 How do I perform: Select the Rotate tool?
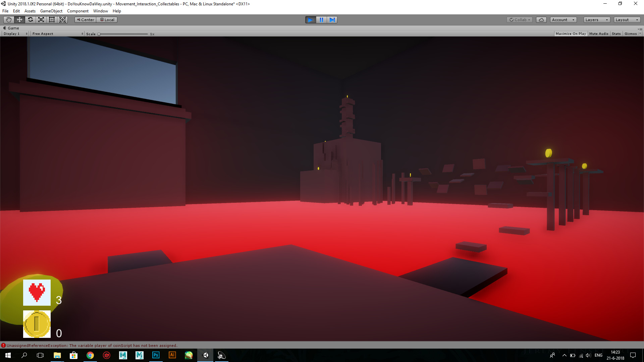(x=30, y=19)
